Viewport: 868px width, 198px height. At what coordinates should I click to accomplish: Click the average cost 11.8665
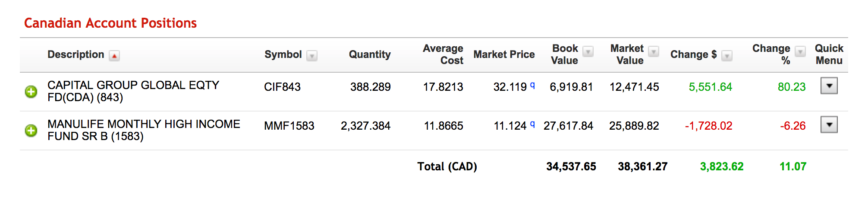click(443, 126)
